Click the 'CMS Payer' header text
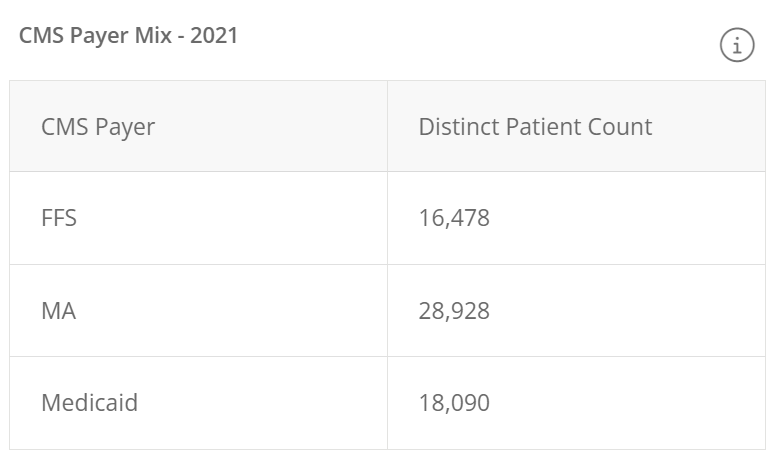The width and height of the screenshot is (776, 459). (x=98, y=127)
